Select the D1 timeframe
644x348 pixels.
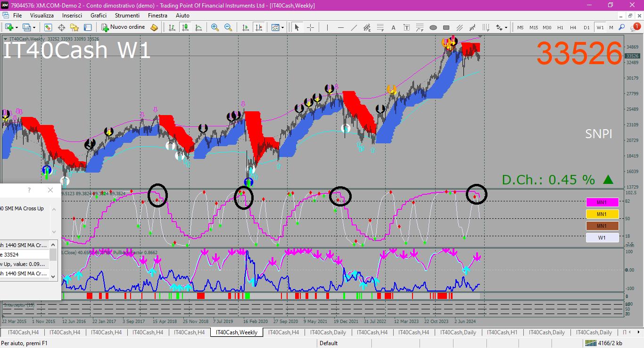(586, 27)
